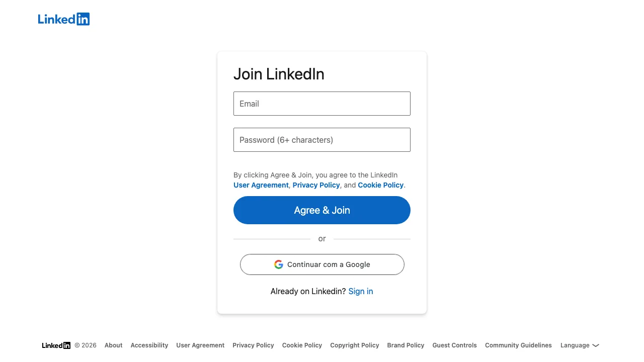Image resolution: width=644 pixels, height=362 pixels.
Task: Click the Language chevron arrow
Action: click(x=596, y=345)
